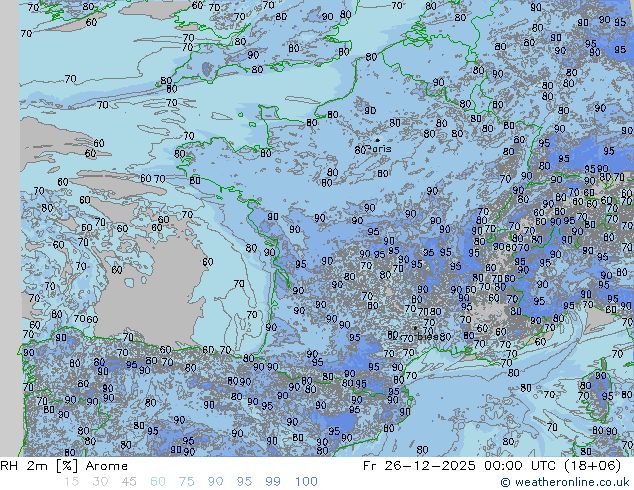The image size is (634, 490).
Task: Click legend scale value 100
Action: [306, 482]
